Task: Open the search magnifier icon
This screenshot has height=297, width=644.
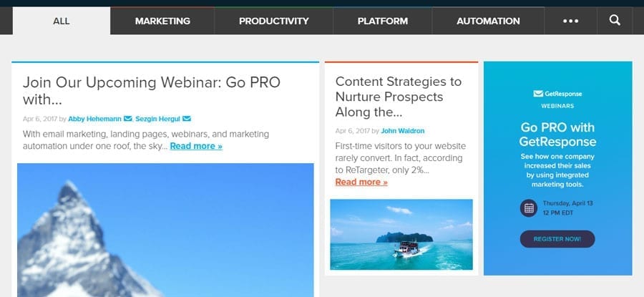Action: [615, 21]
